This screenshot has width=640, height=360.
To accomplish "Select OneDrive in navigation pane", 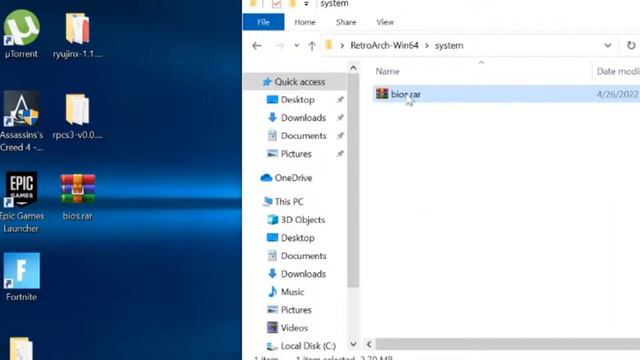I will (286, 178).
